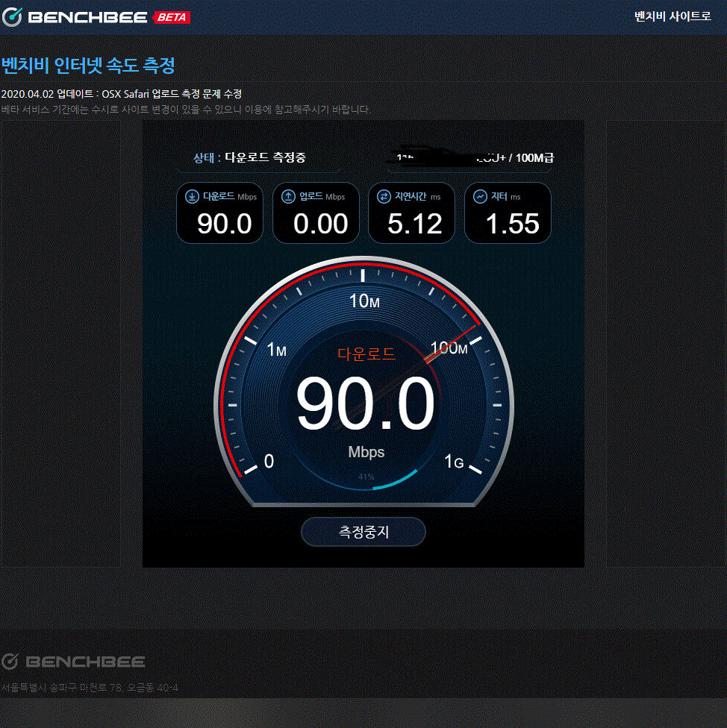Select the download speed 90.0 box
Screen dimensions: 727x728
point(219,213)
